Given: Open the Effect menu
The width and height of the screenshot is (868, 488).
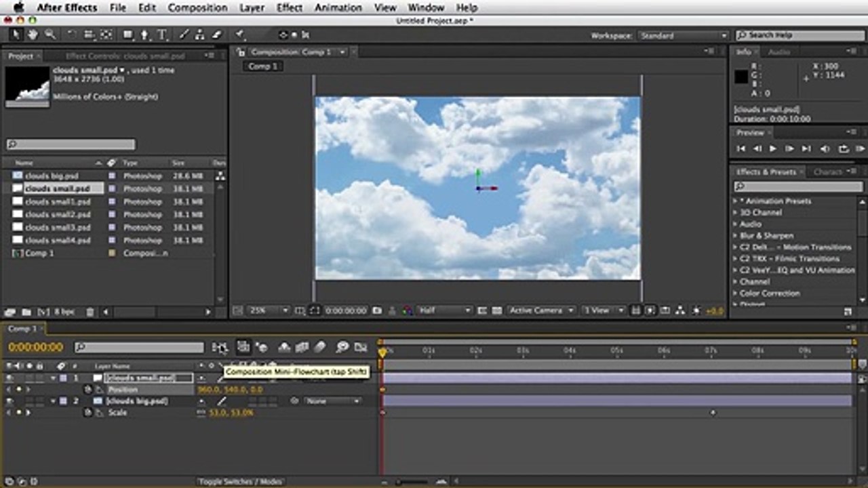Looking at the screenshot, I should 290,7.
